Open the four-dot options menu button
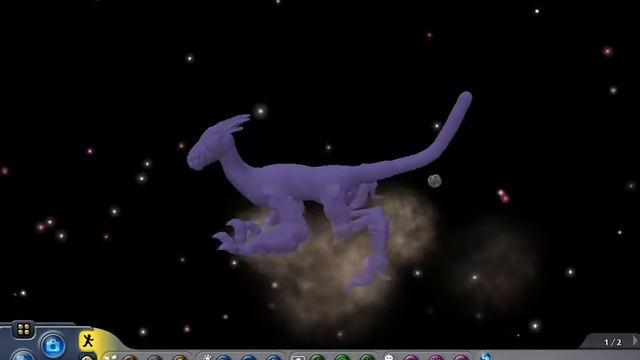The width and height of the screenshot is (640, 360). (x=24, y=329)
